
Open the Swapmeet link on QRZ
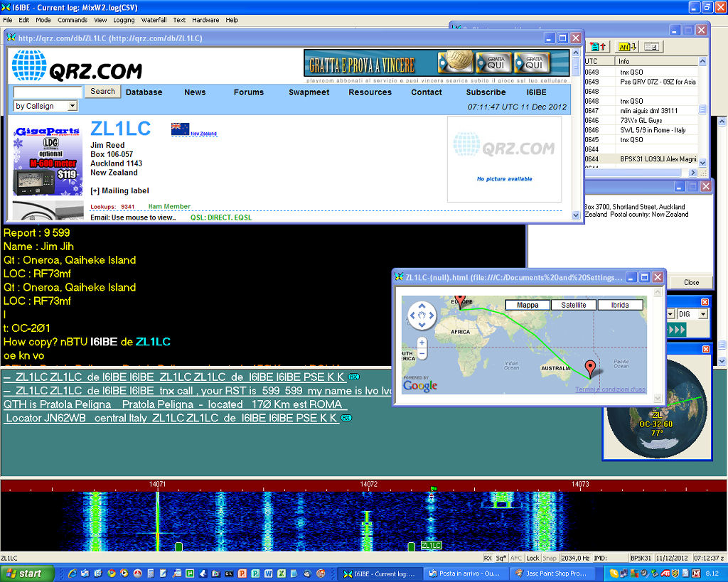(309, 92)
